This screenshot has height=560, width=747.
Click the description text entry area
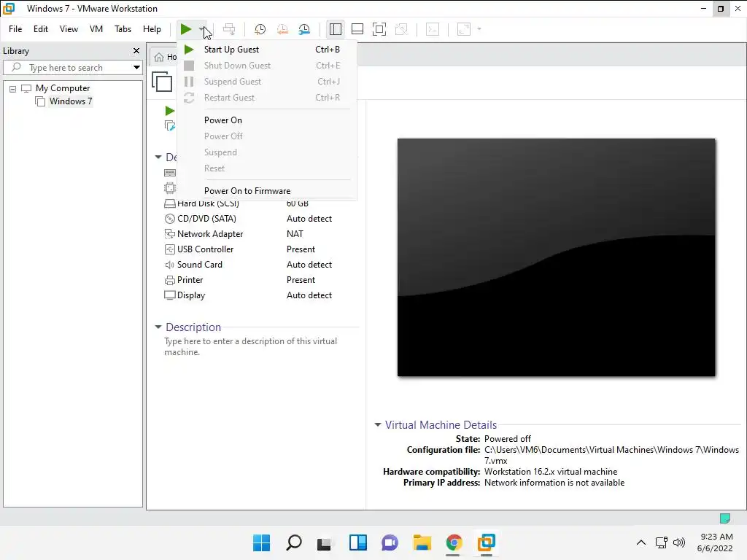point(251,346)
